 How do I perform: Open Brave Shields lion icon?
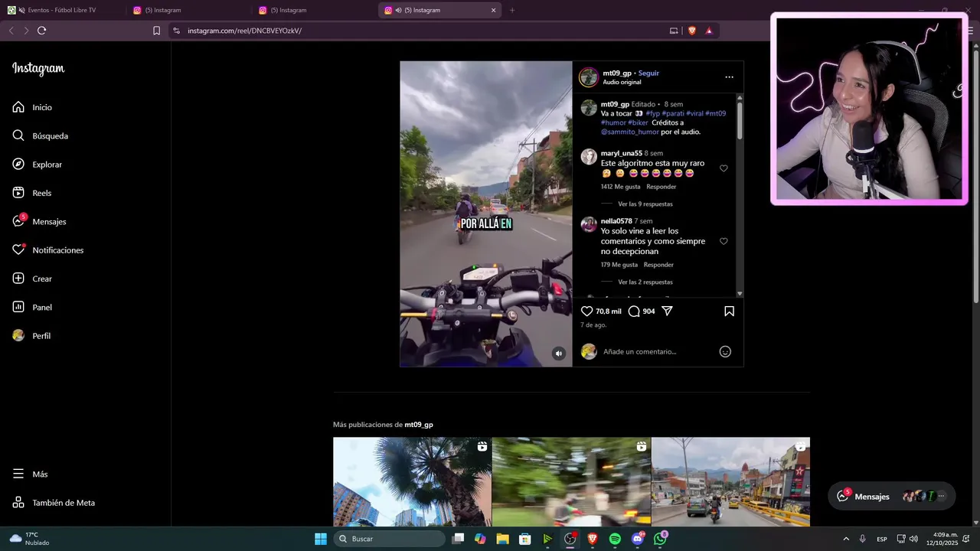(x=692, y=31)
